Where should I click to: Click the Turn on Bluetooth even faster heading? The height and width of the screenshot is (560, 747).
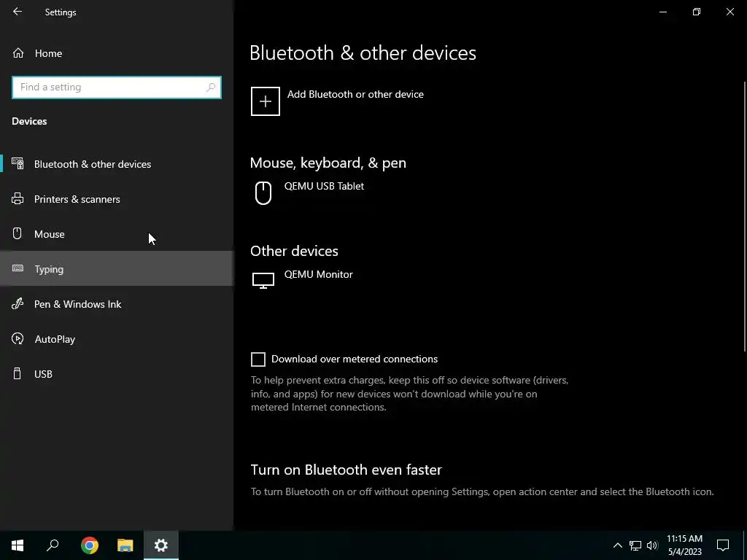(347, 470)
